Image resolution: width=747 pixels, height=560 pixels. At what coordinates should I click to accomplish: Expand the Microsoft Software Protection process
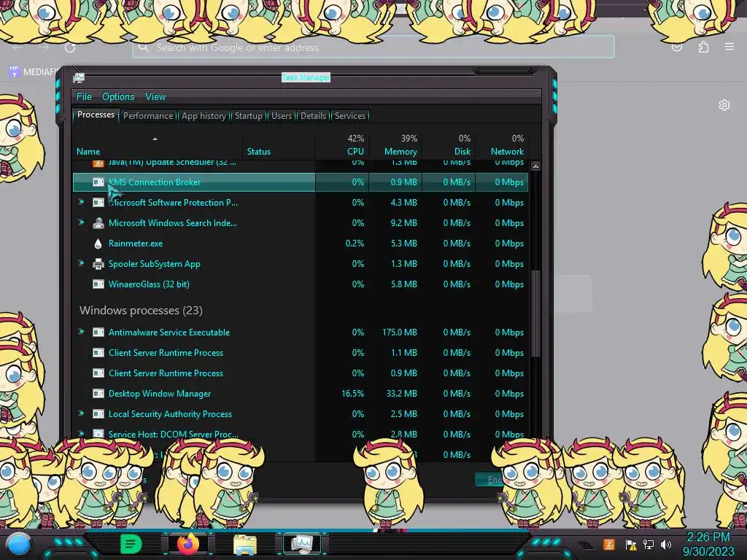(82, 202)
